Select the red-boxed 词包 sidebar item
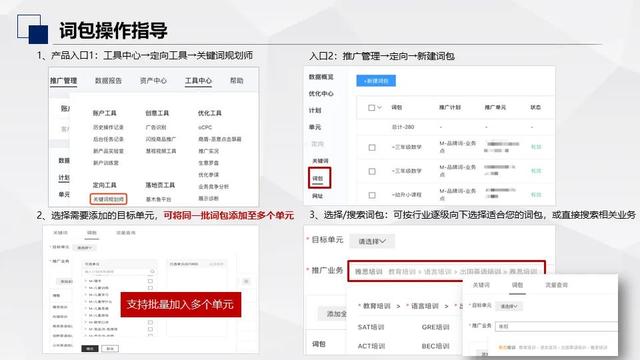 point(319,178)
